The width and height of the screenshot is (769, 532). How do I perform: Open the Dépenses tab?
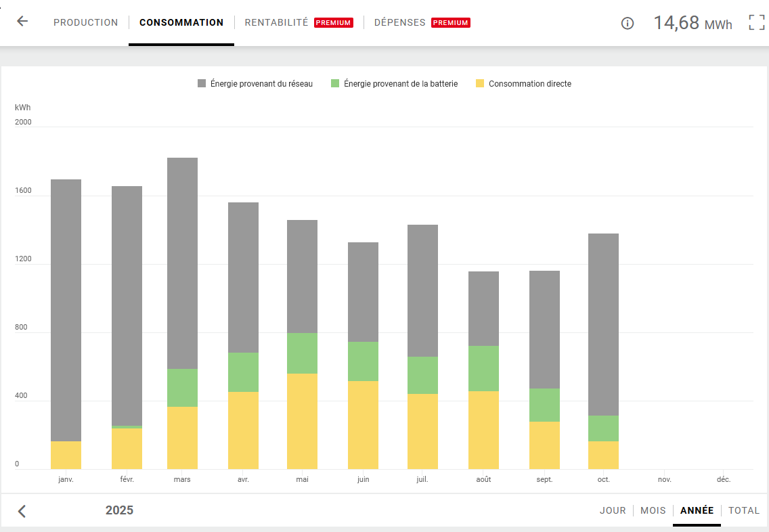(x=399, y=22)
